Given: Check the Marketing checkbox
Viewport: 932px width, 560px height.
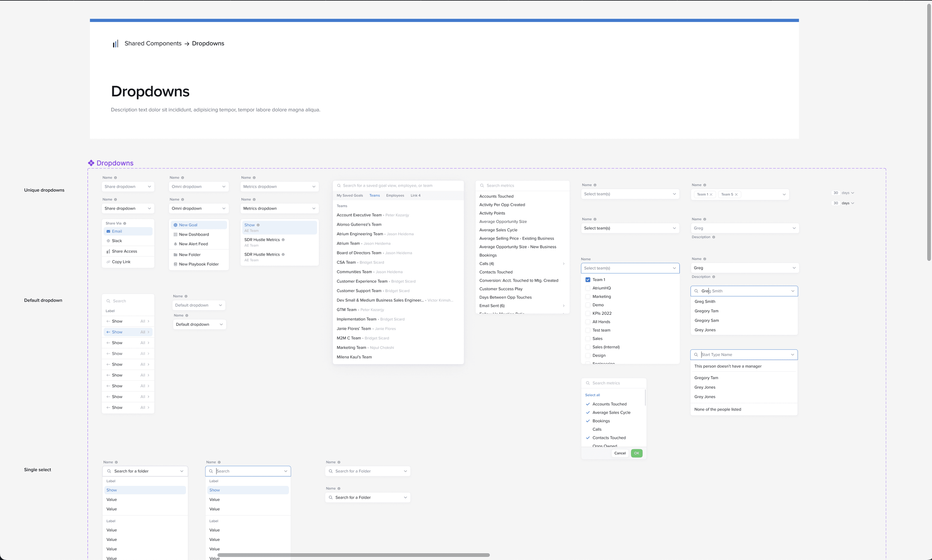Looking at the screenshot, I should (x=588, y=297).
